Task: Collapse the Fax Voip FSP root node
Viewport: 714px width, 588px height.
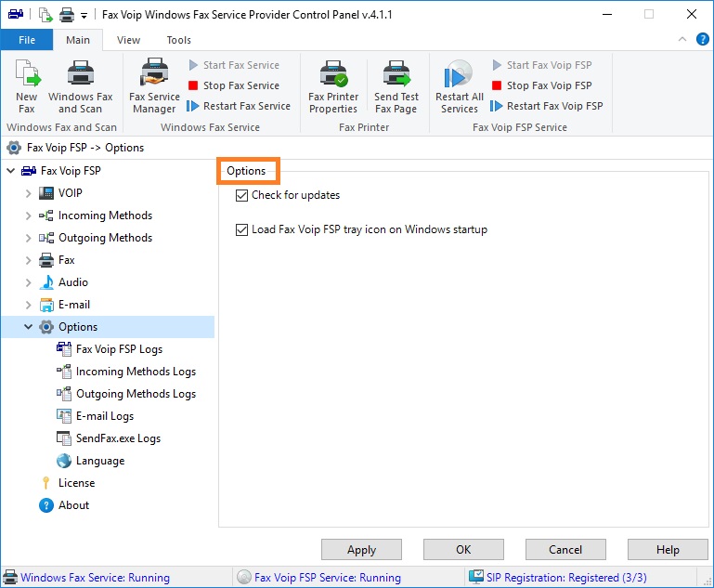Action: [x=11, y=171]
